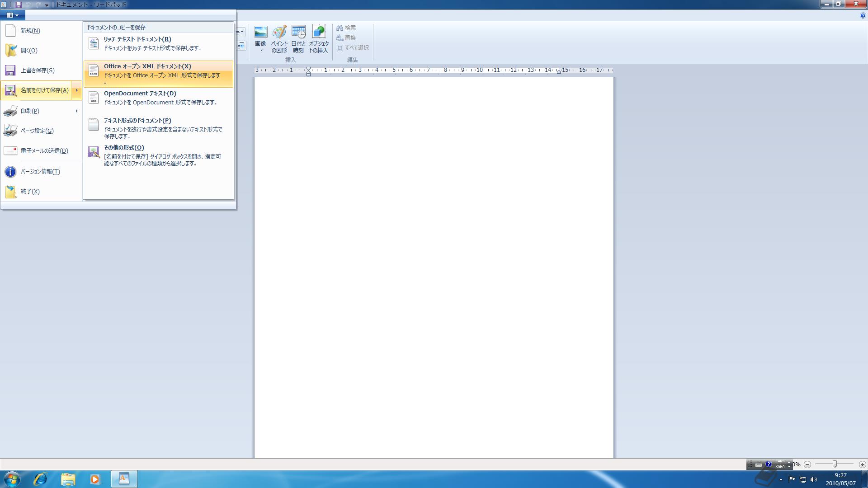Click the network tray icon
This screenshot has height=488, width=868.
pyautogui.click(x=803, y=479)
